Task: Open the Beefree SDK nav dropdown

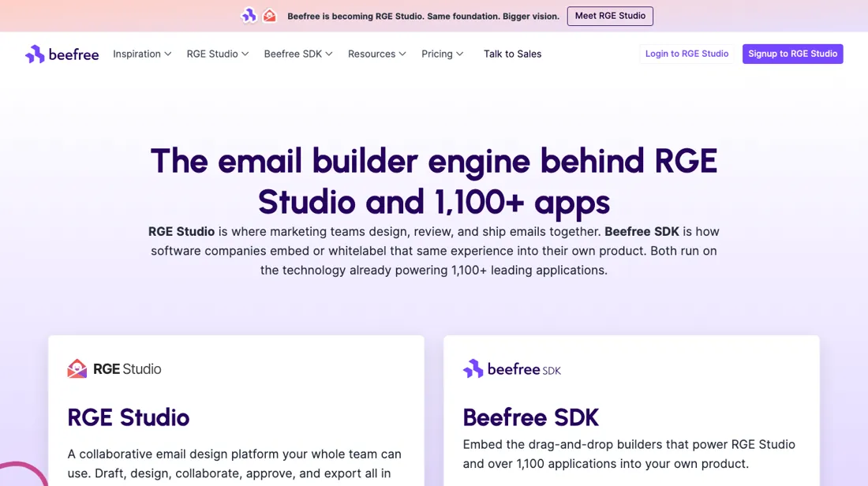Action: coord(298,54)
